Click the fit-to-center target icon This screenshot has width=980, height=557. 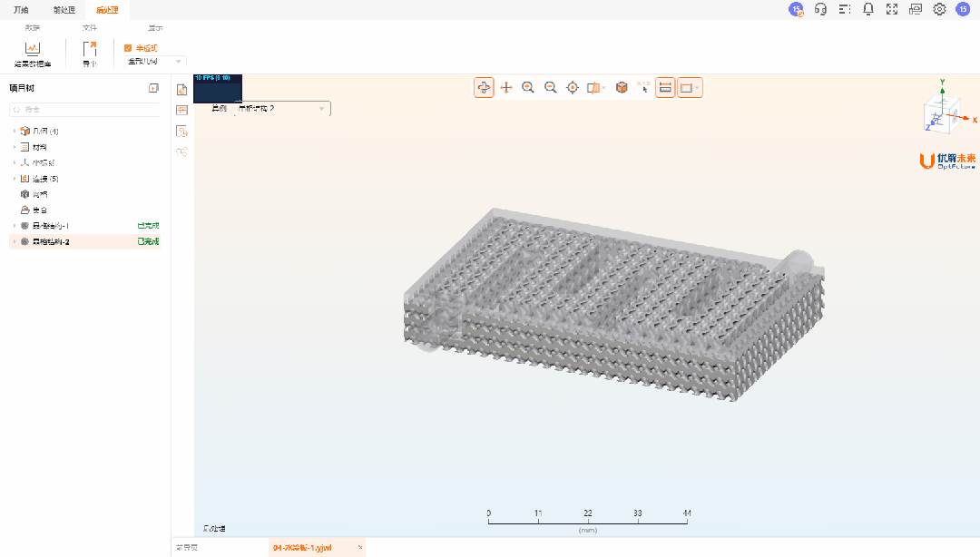click(573, 87)
